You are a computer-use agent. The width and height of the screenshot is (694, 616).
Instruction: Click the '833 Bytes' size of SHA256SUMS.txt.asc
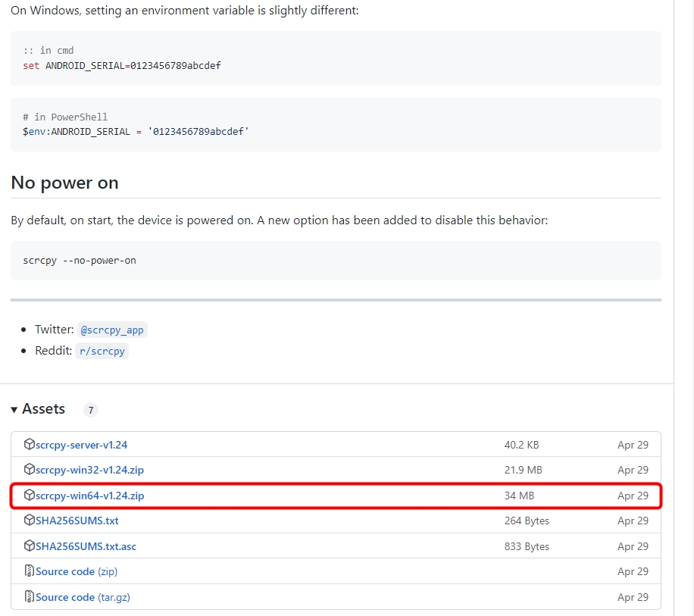point(527,546)
